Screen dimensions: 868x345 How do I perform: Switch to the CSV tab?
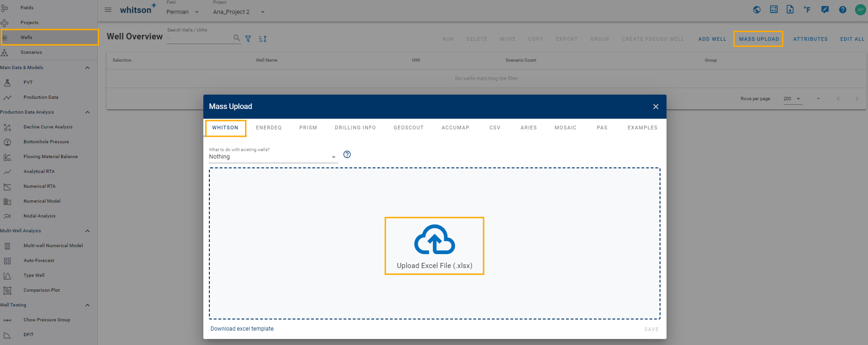point(495,128)
